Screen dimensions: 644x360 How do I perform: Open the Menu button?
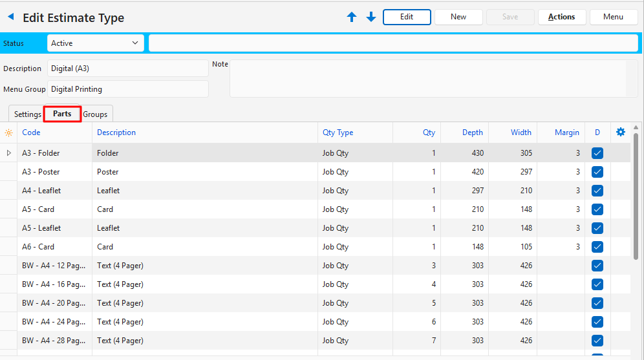click(x=613, y=17)
